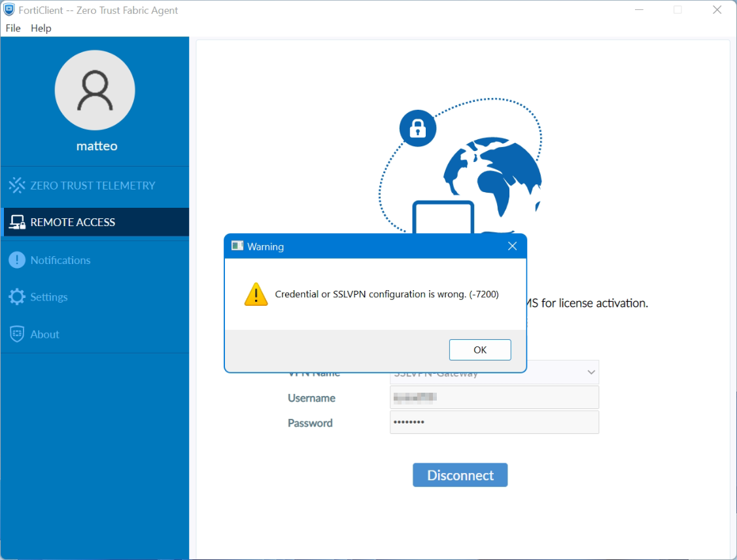
Task: Click the Remote Access laptop icon
Action: (x=16, y=222)
